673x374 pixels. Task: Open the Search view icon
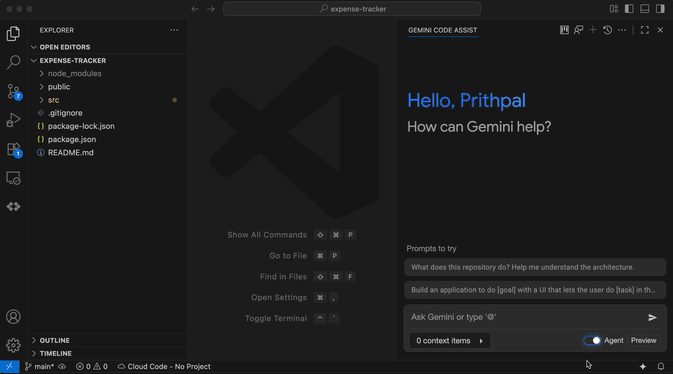13,62
